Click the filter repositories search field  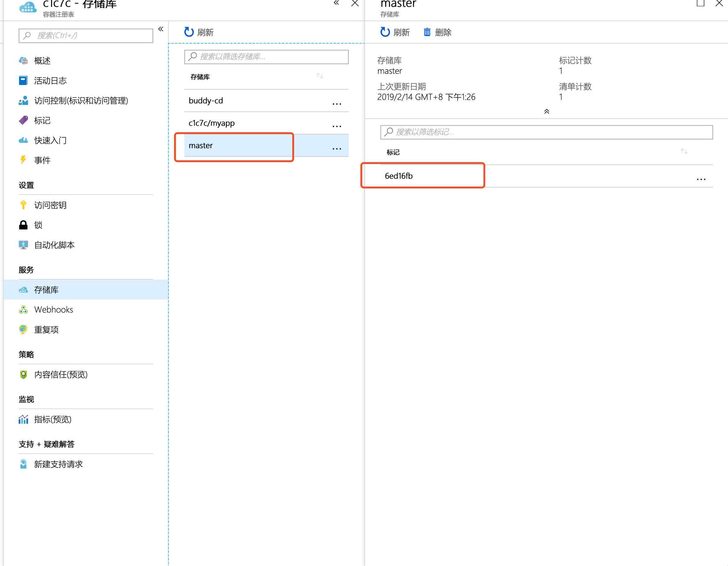click(267, 57)
